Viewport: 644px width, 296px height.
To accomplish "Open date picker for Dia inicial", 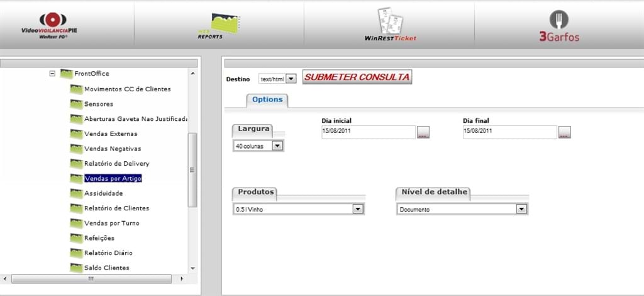I will coord(423,132).
